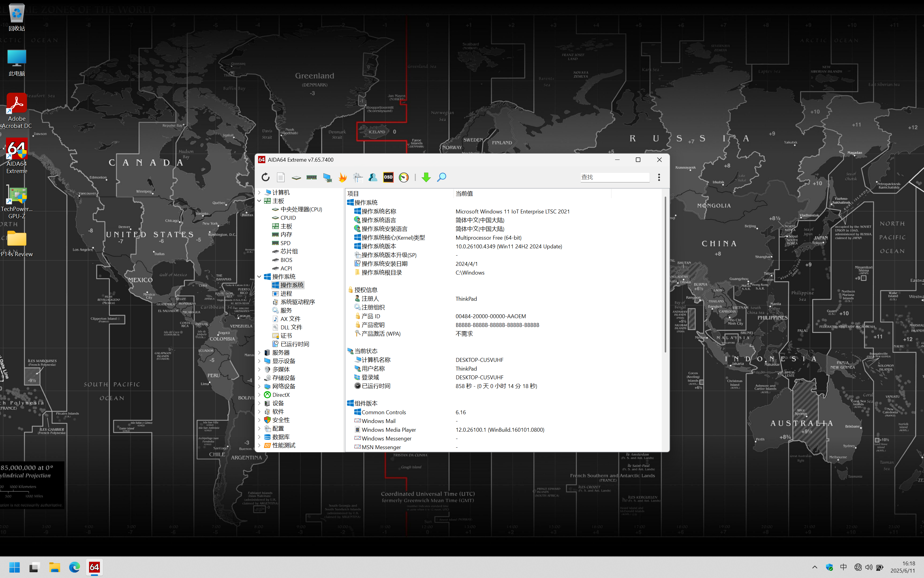Click the 项目 column header
Image resolution: width=924 pixels, height=578 pixels.
tap(399, 194)
